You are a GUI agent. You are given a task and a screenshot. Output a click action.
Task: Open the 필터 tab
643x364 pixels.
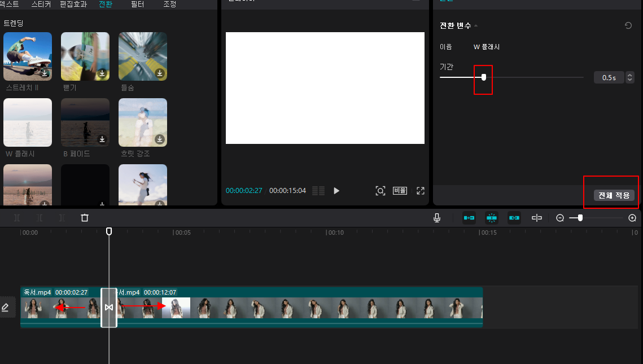point(137,4)
